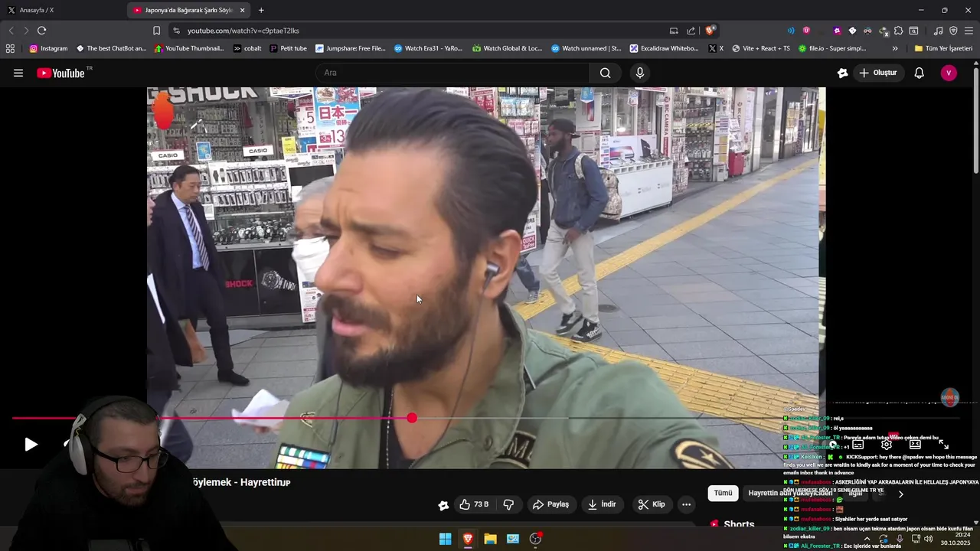Click the YouTube search magnifier button
This screenshot has width=980, height=551.
coord(605,73)
